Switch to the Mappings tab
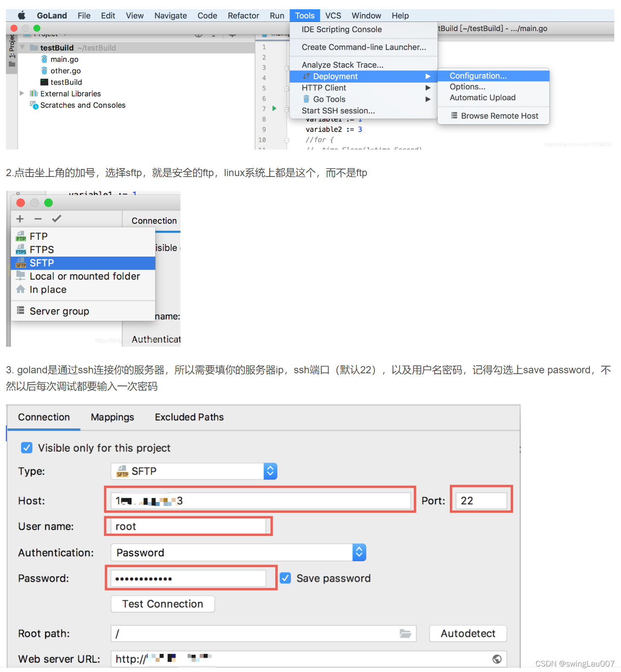 point(113,417)
